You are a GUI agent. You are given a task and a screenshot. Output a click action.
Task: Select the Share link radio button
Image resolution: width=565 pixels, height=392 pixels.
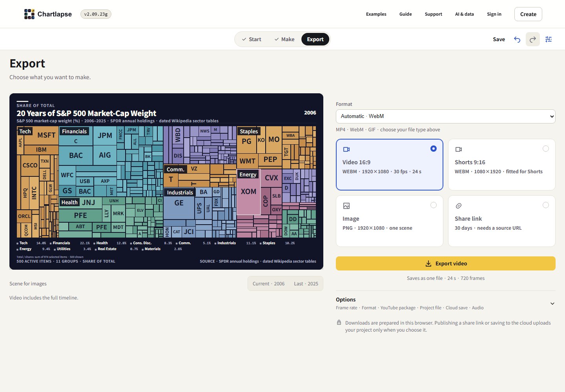click(546, 205)
